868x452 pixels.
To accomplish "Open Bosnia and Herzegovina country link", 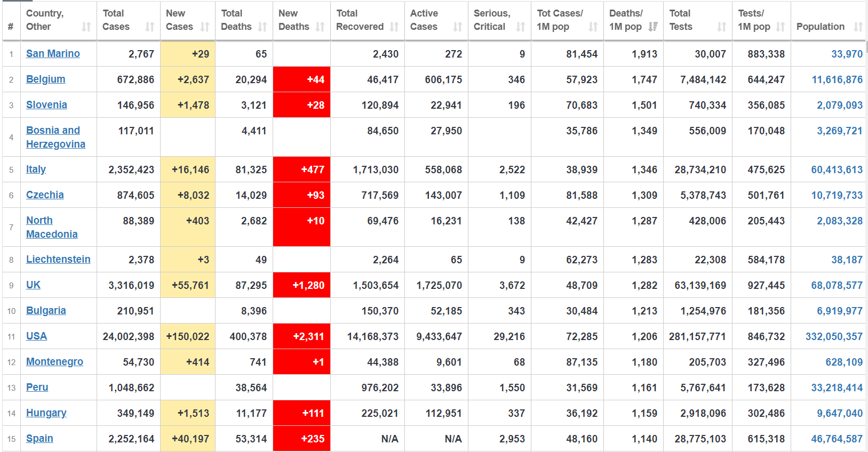I will 55,137.
